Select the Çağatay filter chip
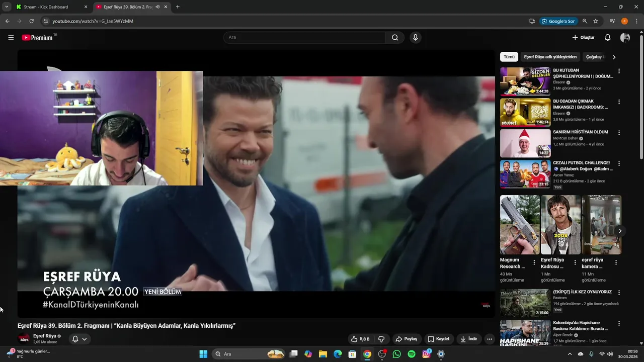The image size is (644, 362). [x=595, y=57]
